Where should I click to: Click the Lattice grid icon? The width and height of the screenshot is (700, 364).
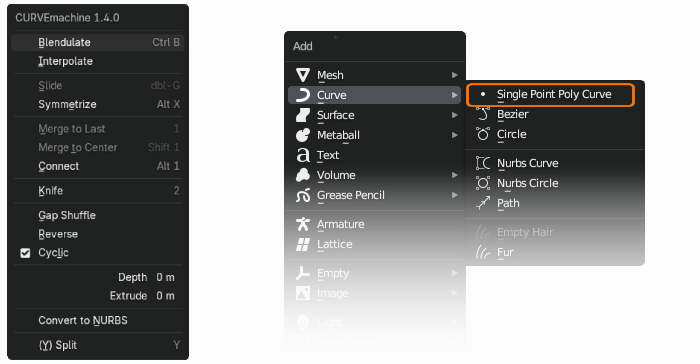303,244
